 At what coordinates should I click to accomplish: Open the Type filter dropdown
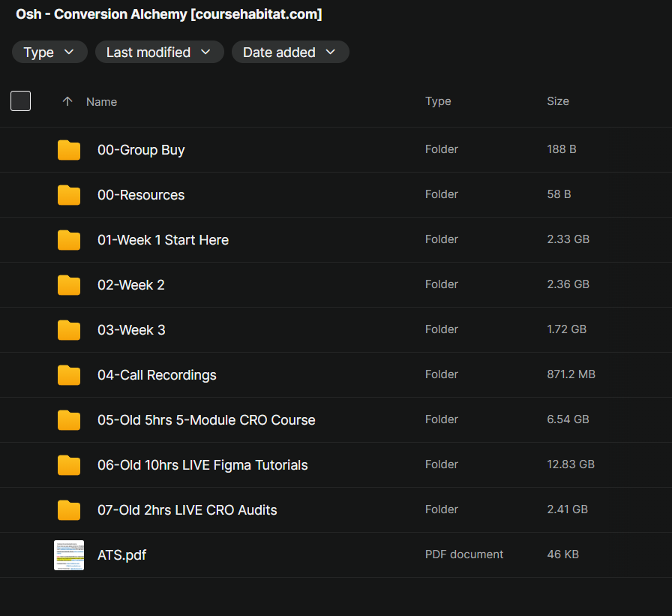(49, 53)
